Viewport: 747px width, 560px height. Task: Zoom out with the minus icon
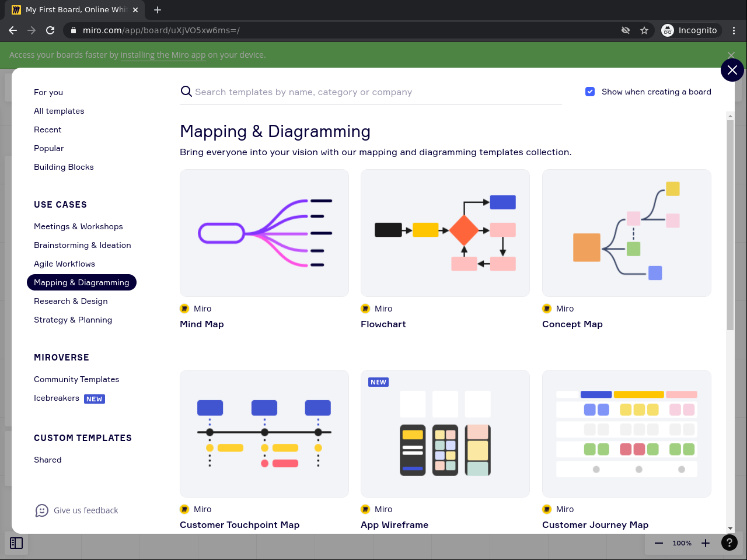coord(659,543)
